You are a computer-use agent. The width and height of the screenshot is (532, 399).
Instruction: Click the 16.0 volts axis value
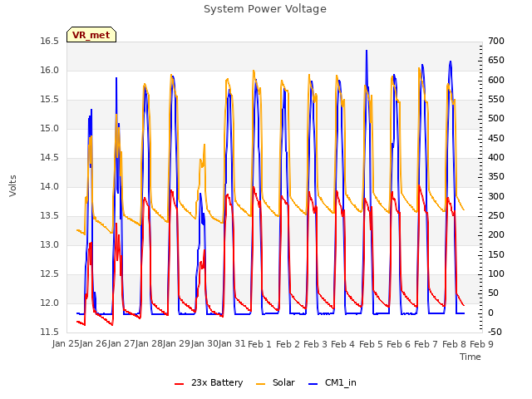[x=50, y=71]
